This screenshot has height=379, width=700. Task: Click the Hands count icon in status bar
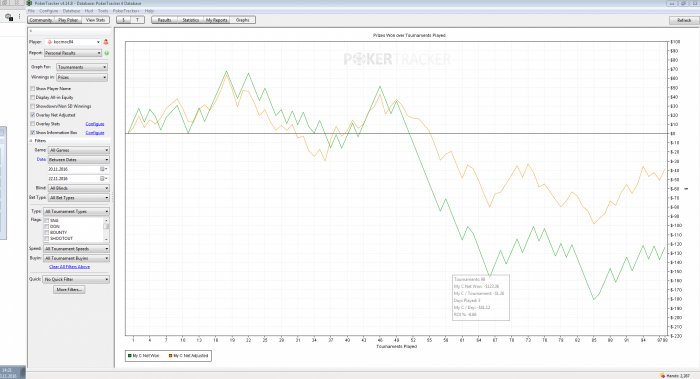tap(662, 375)
